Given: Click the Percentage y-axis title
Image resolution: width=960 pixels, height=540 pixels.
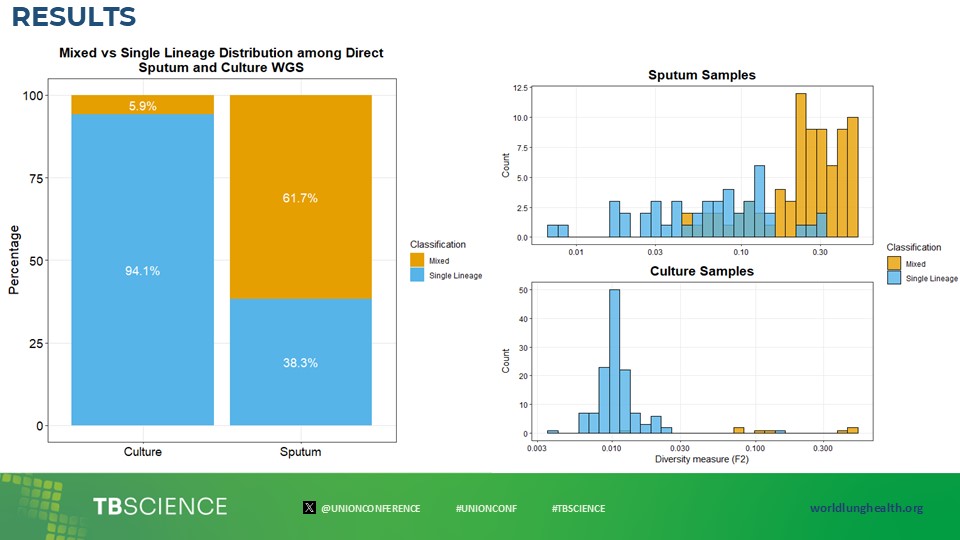Looking at the screenshot, I should coord(14,260).
